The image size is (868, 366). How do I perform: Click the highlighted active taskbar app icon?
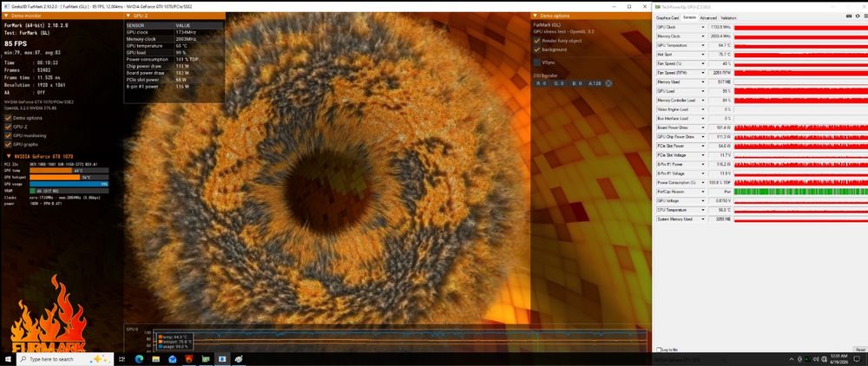click(x=222, y=359)
